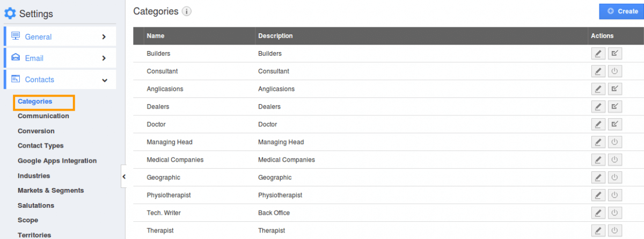Disable Managing Head using power icon

click(615, 142)
